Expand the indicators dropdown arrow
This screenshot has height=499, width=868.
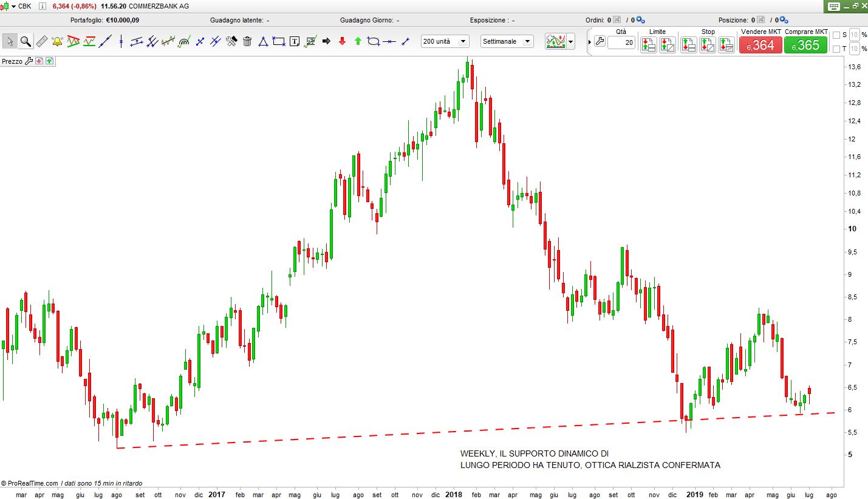point(570,42)
